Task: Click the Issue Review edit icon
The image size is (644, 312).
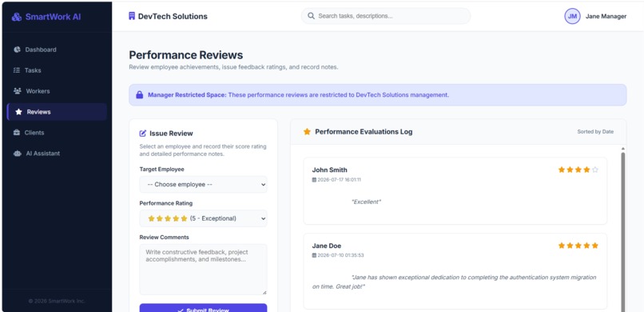Action: pyautogui.click(x=143, y=133)
